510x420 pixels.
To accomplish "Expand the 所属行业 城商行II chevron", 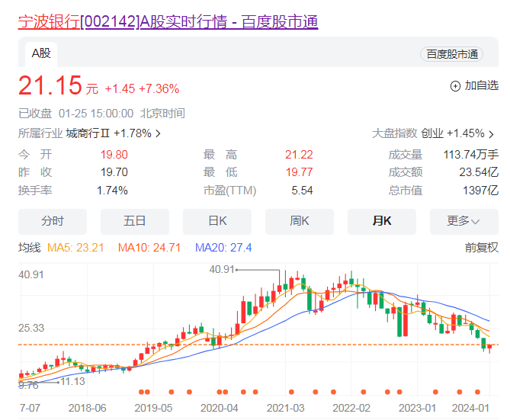I will pyautogui.click(x=158, y=133).
